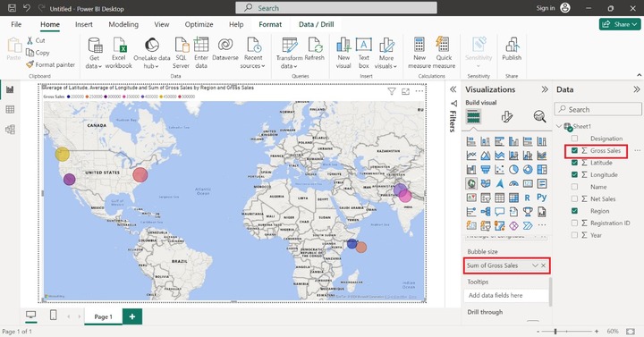Click the Publish button
This screenshot has width=644, height=337.
point(512,49)
